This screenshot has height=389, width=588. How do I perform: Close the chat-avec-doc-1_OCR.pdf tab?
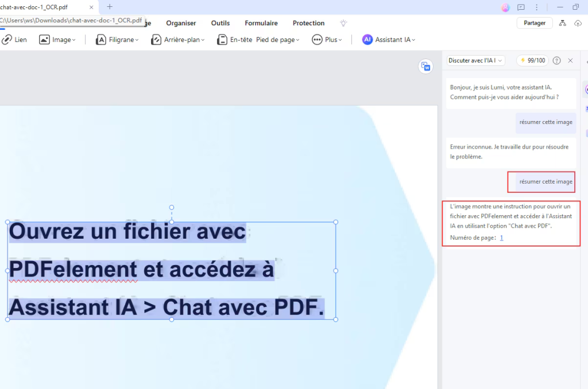point(91,7)
